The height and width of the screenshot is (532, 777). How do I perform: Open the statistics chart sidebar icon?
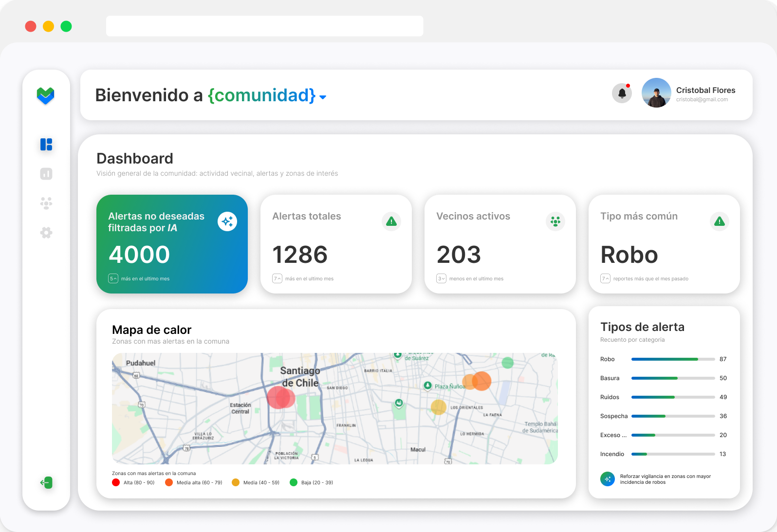tap(46, 174)
